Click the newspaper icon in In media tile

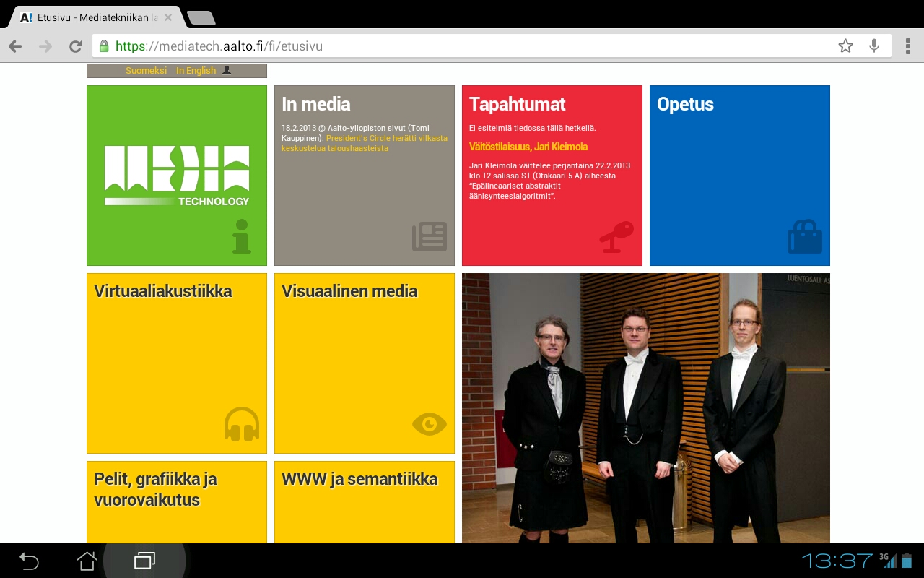tap(430, 237)
